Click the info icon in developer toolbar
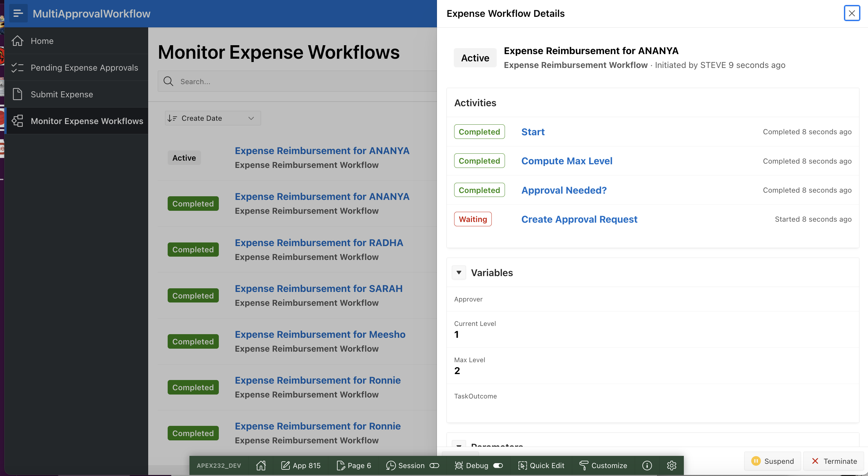This screenshot has width=868, height=476. pyautogui.click(x=647, y=465)
